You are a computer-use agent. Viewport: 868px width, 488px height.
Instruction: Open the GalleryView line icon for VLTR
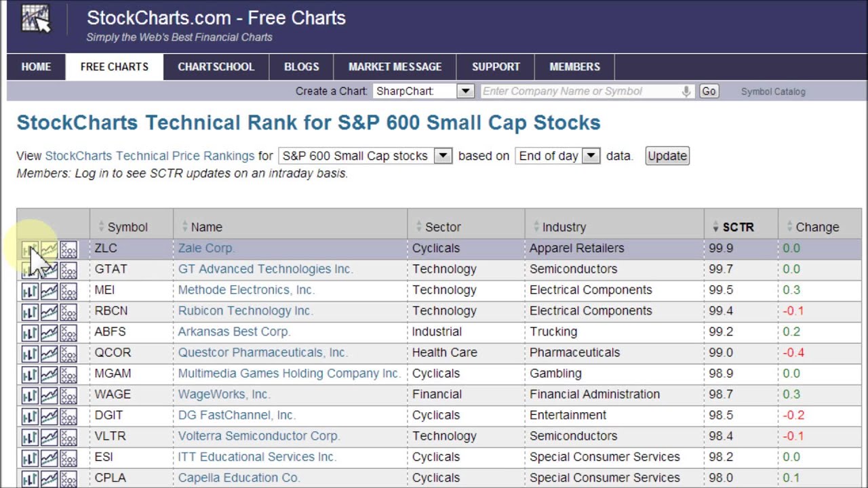(x=49, y=439)
